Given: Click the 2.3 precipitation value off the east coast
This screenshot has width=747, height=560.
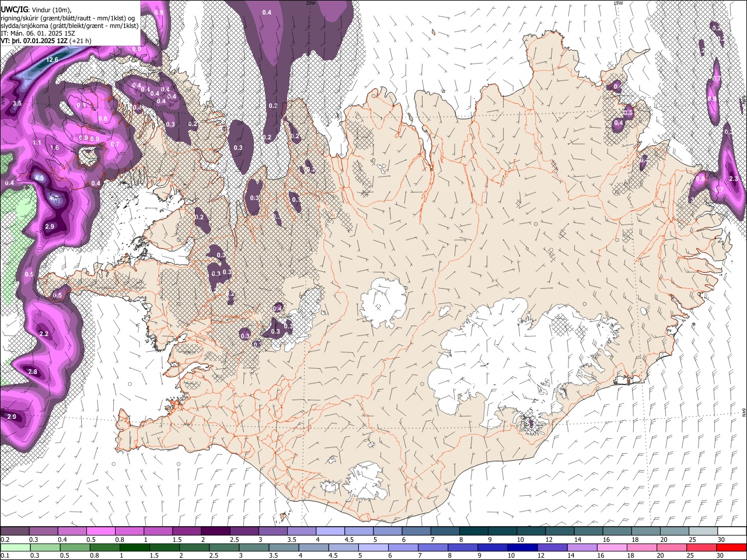Looking at the screenshot, I should 734,179.
